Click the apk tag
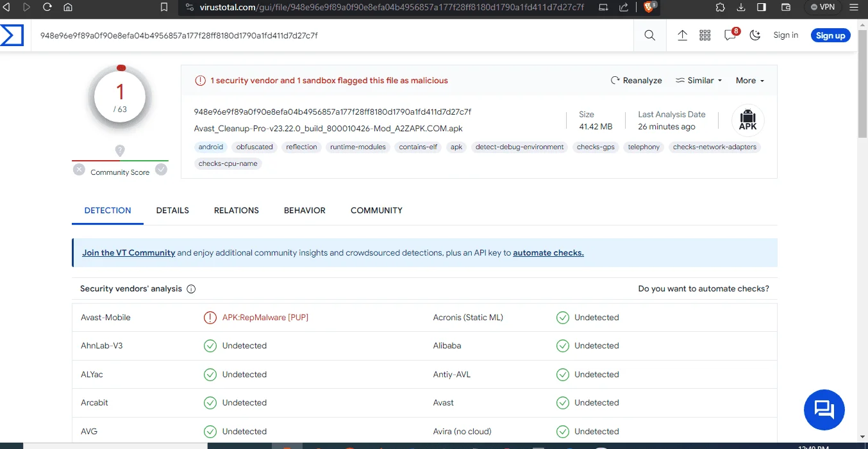Screen dimensions: 868x449 click(x=456, y=147)
